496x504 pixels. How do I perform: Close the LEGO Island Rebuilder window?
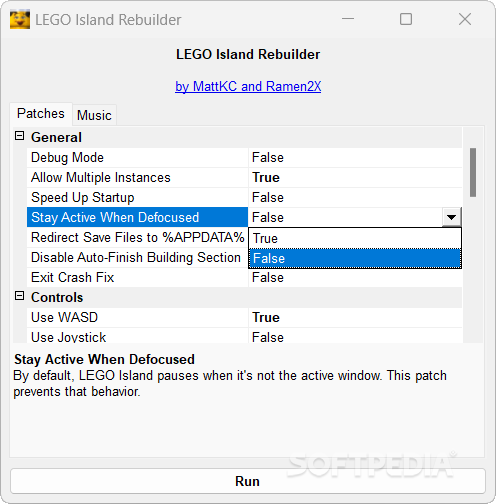click(x=465, y=19)
